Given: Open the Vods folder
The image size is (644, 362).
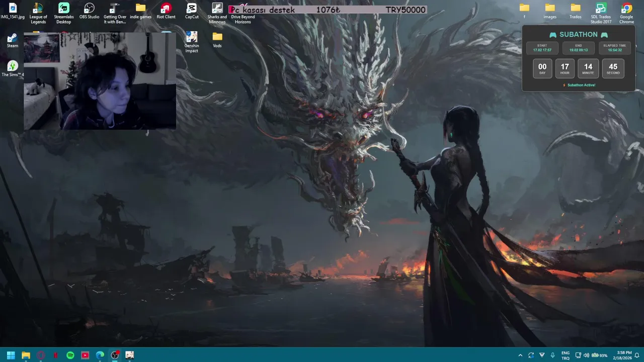Looking at the screenshot, I should (x=217, y=41).
